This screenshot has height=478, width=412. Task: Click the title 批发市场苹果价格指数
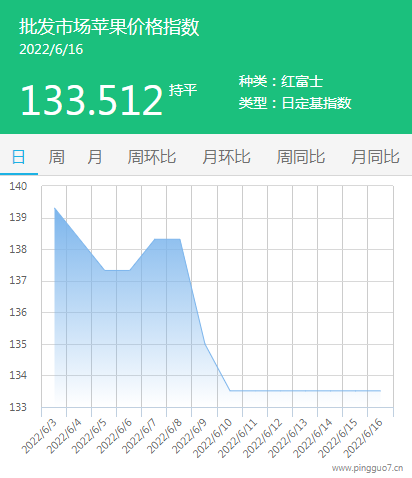pyautogui.click(x=109, y=27)
